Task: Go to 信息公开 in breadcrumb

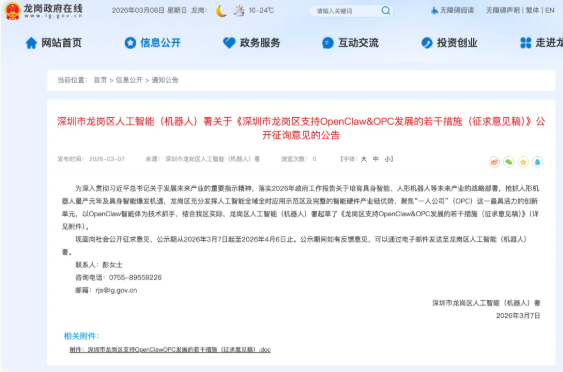Action: coord(129,80)
